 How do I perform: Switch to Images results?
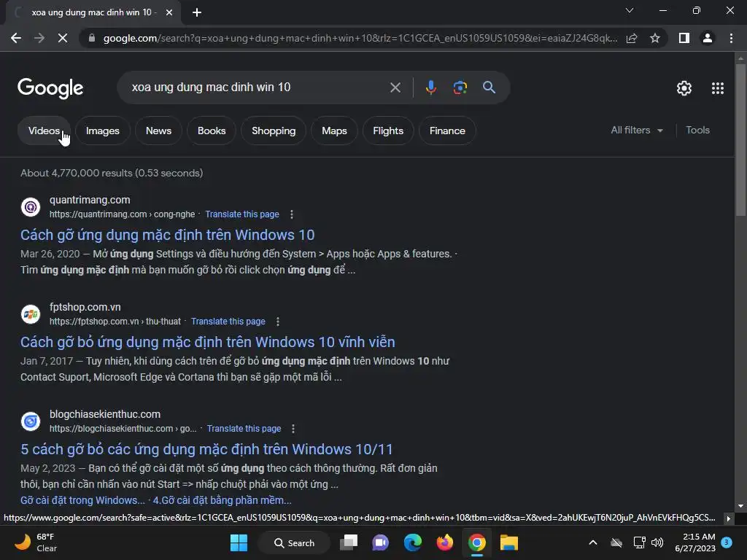click(102, 131)
